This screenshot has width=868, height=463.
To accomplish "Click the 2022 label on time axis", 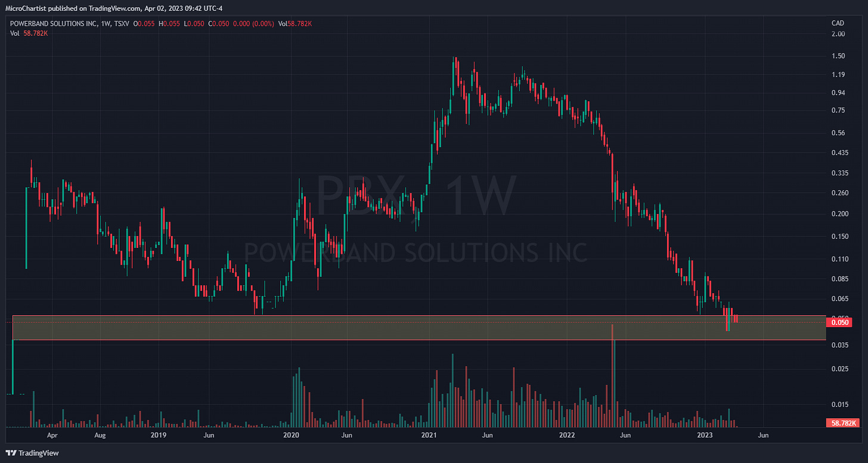I will (x=567, y=436).
